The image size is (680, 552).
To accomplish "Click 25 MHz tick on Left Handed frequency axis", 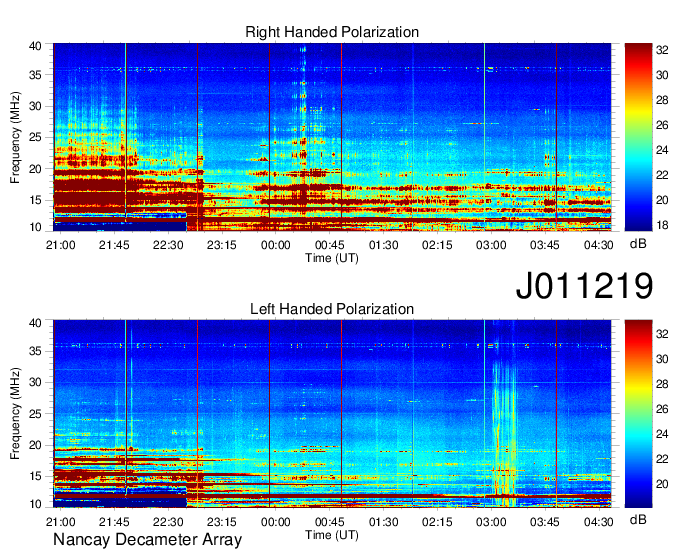I will click(35, 414).
